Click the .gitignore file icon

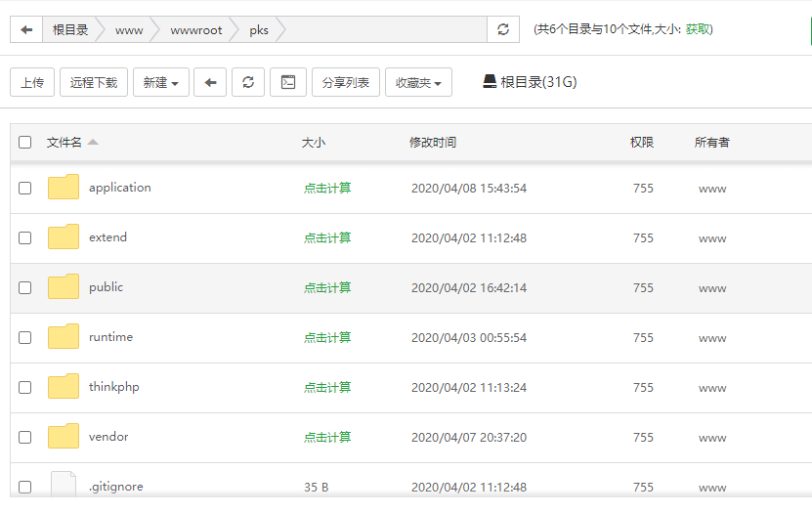[x=64, y=484]
